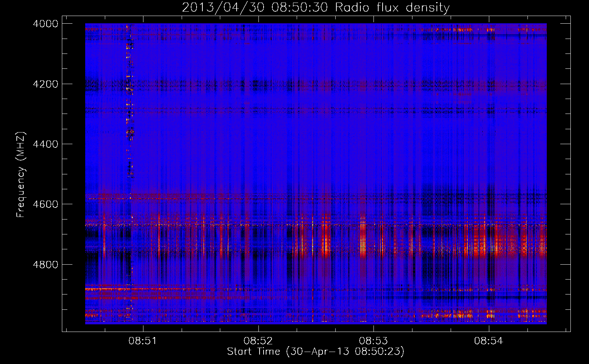Click the red burst between 08:52 and 08:53 near 4700 MHz

click(x=326, y=240)
